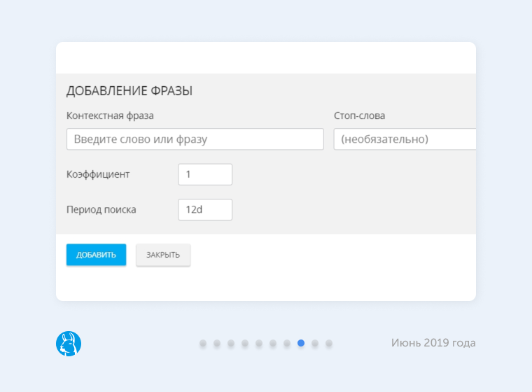
Task: Click the ДОБАВЛЕНИЕ ФРАЗЫ heading
Action: pyautogui.click(x=129, y=91)
